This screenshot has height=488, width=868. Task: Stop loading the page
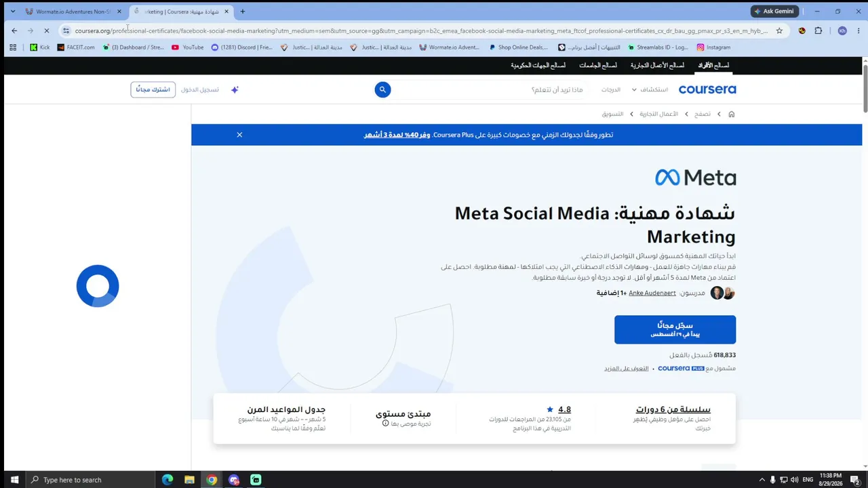point(46,30)
